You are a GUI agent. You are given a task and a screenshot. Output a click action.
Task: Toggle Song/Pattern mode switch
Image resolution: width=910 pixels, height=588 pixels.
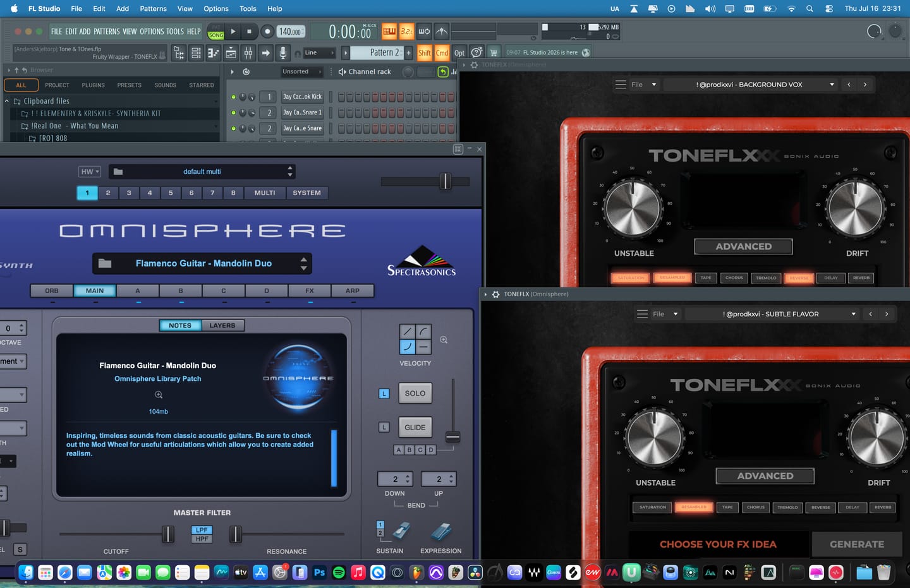(215, 32)
